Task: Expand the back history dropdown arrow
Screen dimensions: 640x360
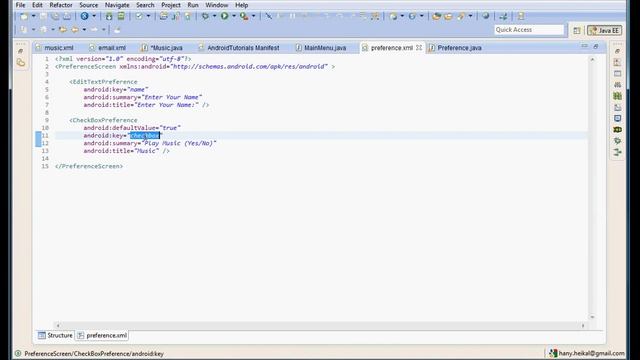Action: pyautogui.click(x=84, y=30)
